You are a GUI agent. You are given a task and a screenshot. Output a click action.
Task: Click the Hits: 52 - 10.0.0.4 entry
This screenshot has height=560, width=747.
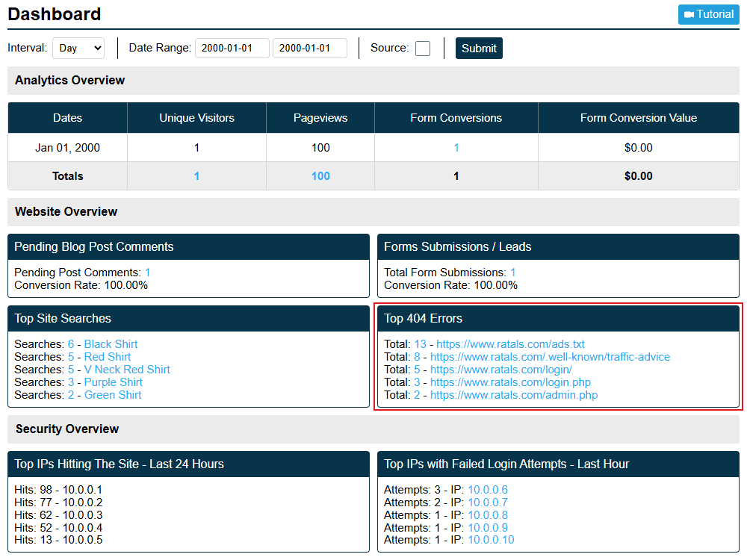[x=58, y=528]
